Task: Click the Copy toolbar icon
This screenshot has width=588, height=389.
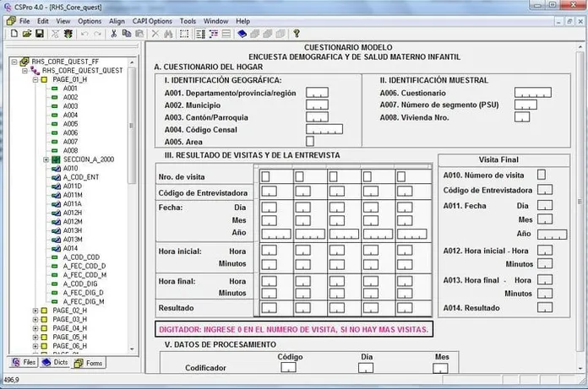Action: click(x=127, y=34)
